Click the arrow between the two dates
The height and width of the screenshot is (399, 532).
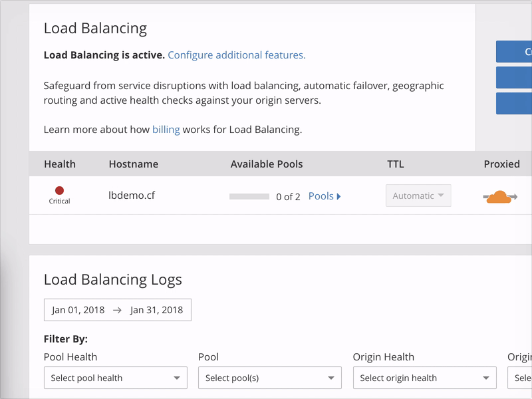(x=117, y=310)
